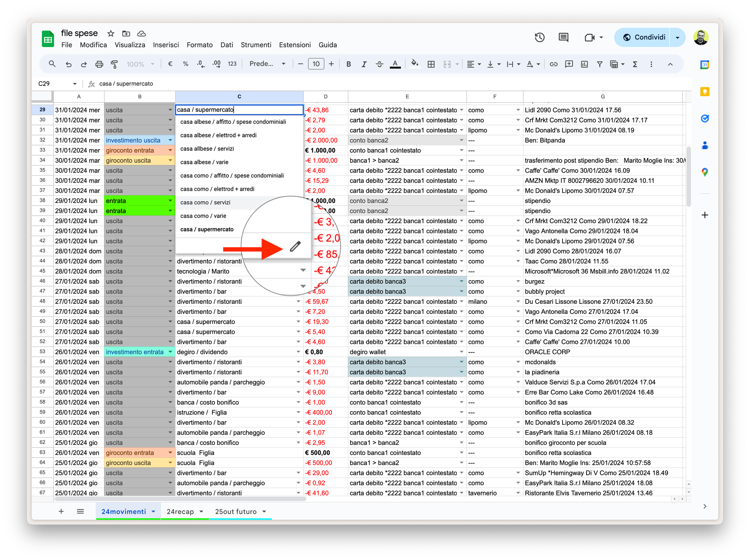Screen dimensions: 750x560
Task: Open the 123 number format menu
Action: point(232,64)
